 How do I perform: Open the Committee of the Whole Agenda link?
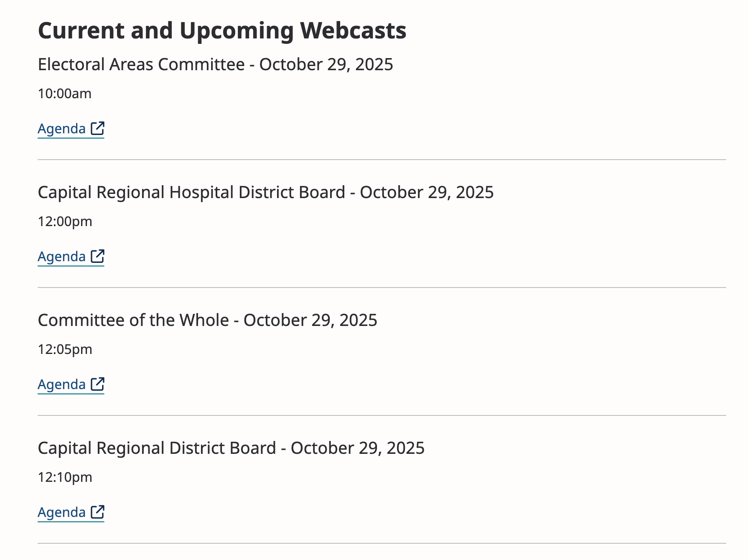point(62,384)
